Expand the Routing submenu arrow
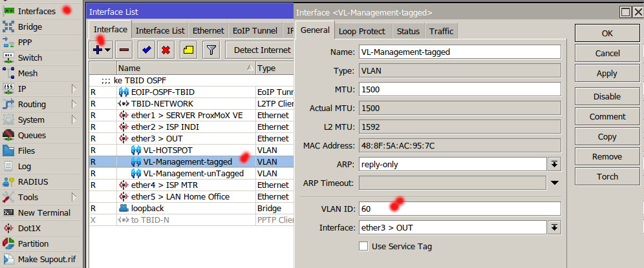This screenshot has height=268, width=644. tap(74, 104)
